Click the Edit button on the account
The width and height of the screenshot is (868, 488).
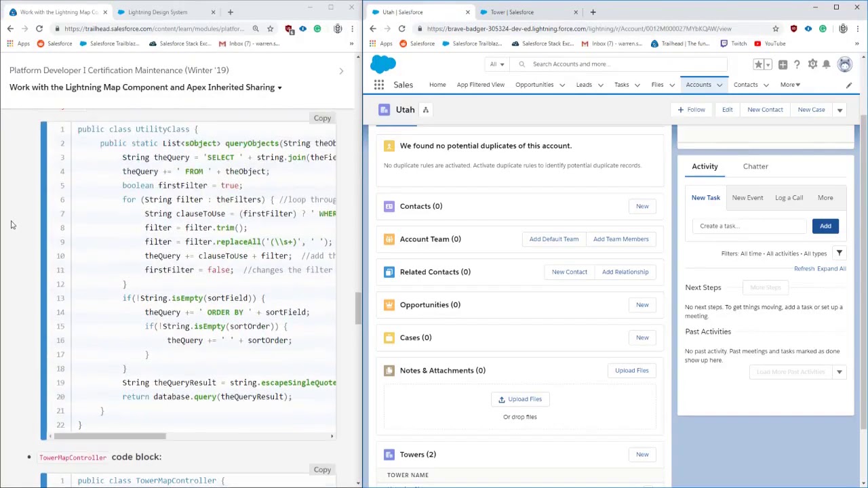[727, 110]
